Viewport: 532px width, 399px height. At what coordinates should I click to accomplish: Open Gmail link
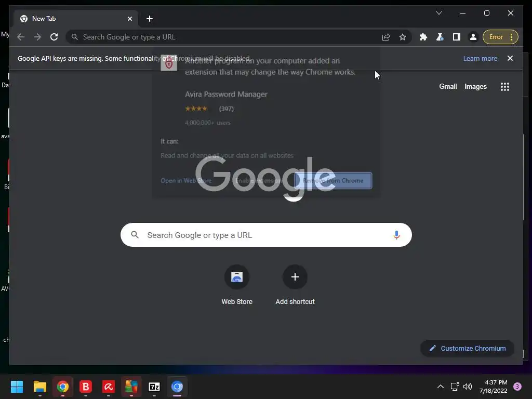(448, 87)
